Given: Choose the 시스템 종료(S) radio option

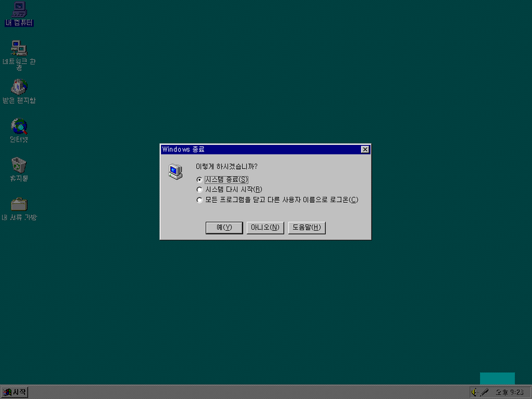Looking at the screenshot, I should pos(223,180).
